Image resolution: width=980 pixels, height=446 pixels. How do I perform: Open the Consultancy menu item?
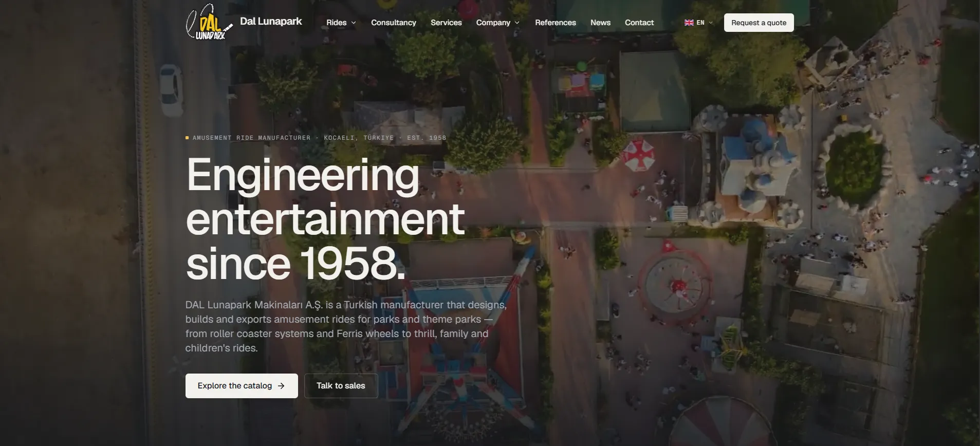pos(394,23)
